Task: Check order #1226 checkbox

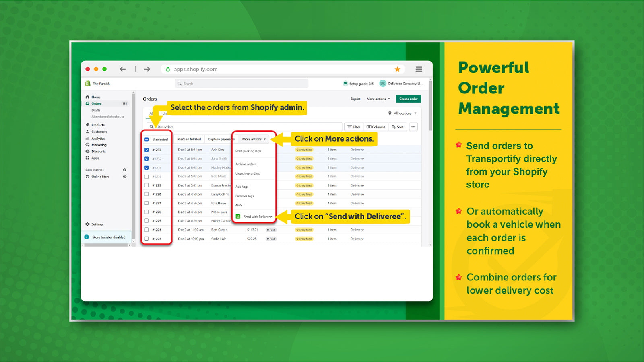Action: click(x=147, y=212)
